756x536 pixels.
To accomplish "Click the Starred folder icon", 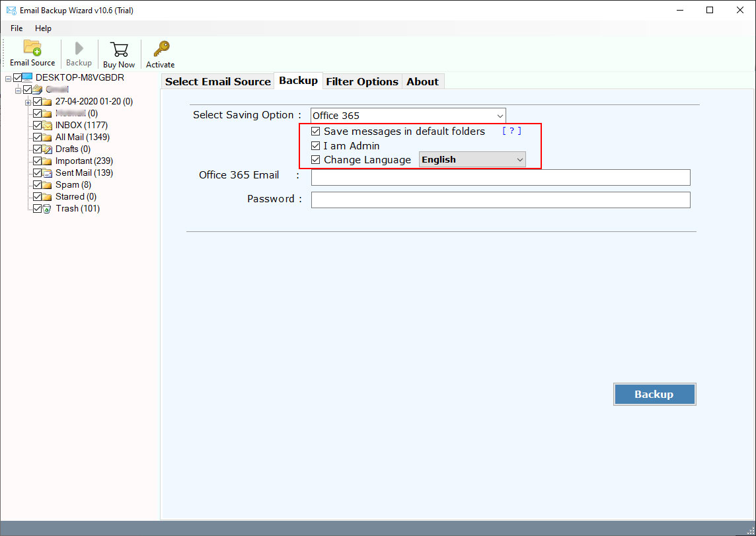I will pos(48,197).
